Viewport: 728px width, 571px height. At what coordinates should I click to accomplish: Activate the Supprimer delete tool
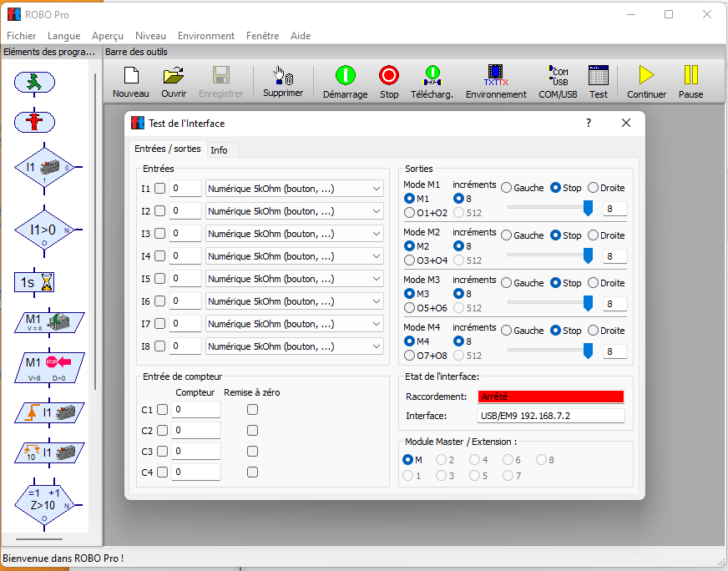[x=283, y=82]
